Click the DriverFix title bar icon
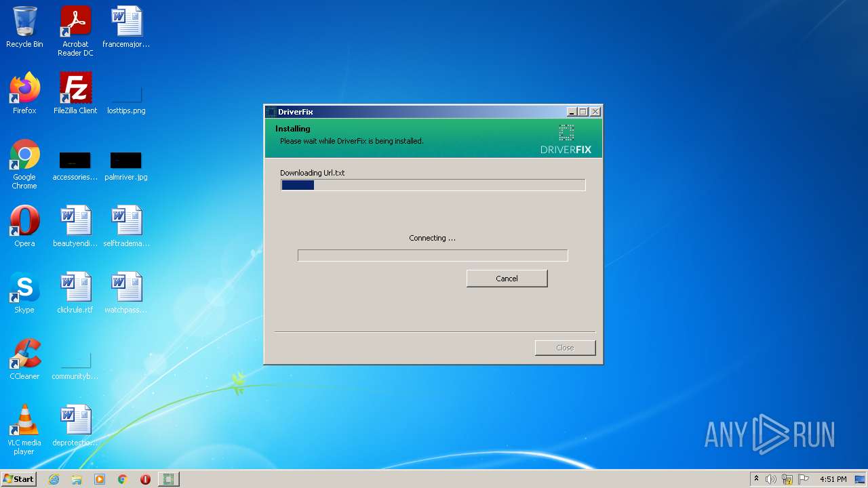 pos(271,112)
